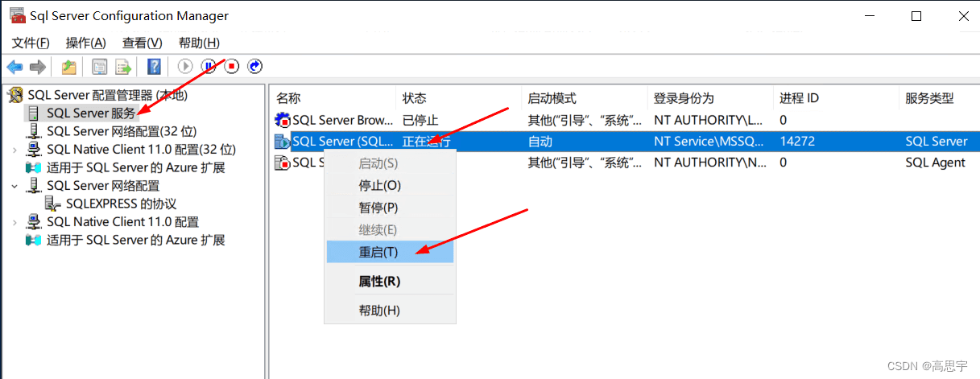
Task: Click the process ID 14272 cell
Action: click(797, 142)
